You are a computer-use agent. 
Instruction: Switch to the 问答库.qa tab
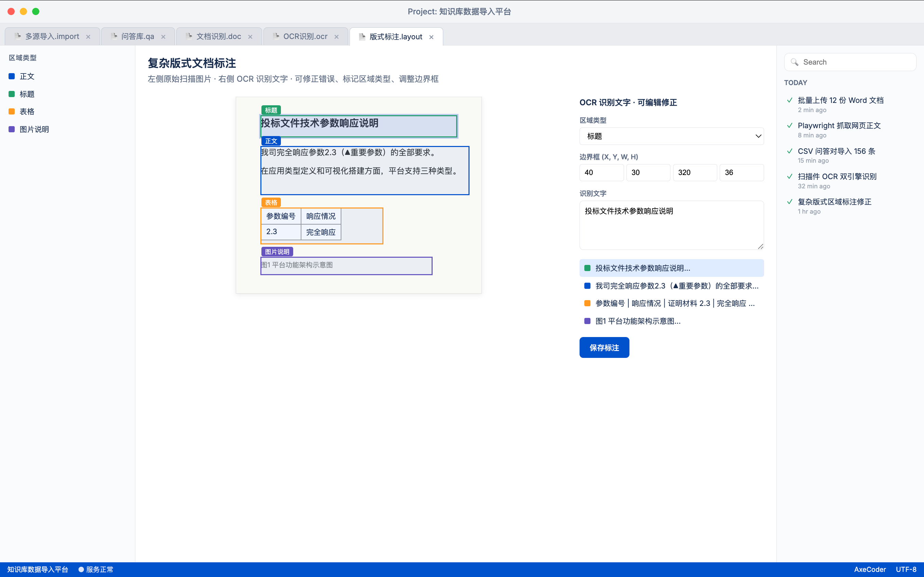(x=138, y=37)
